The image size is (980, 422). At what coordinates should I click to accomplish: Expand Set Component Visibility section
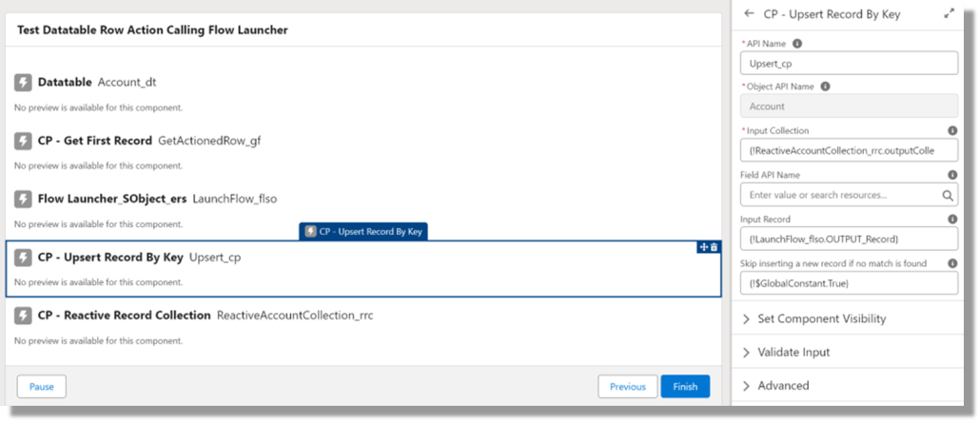[821, 318]
